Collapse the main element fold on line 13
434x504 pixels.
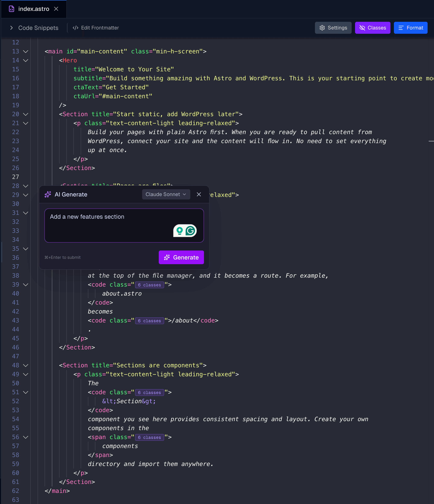coord(26,51)
